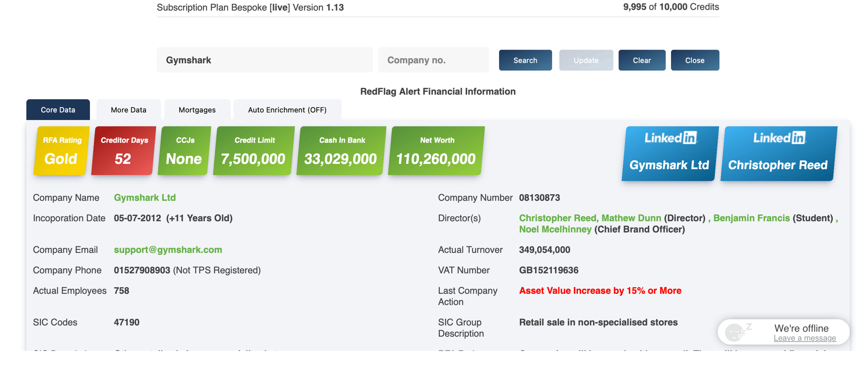Click actual employees value 758

point(122,291)
